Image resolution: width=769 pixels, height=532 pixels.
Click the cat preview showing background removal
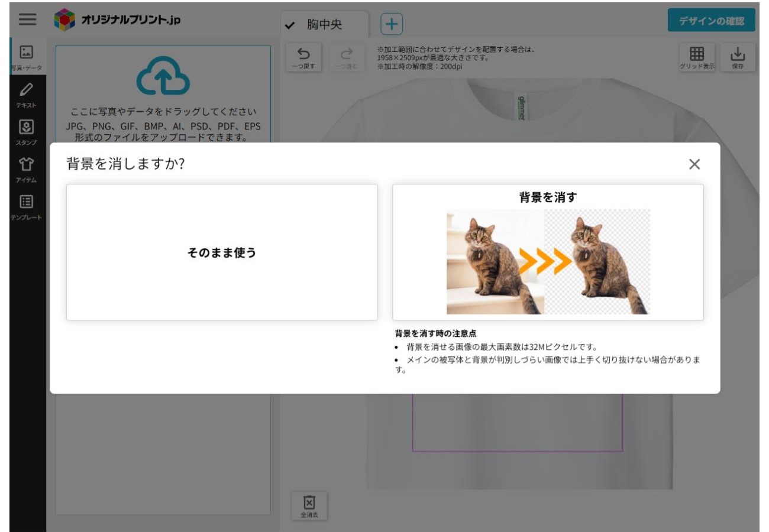(550, 261)
